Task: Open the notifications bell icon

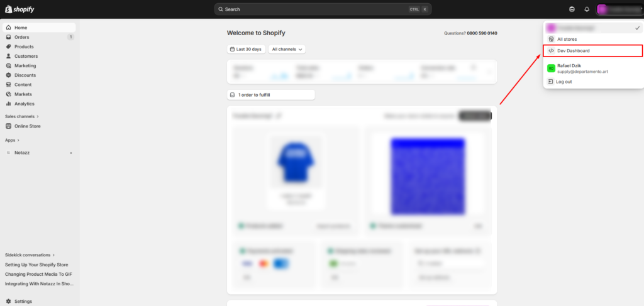Action: [587, 9]
